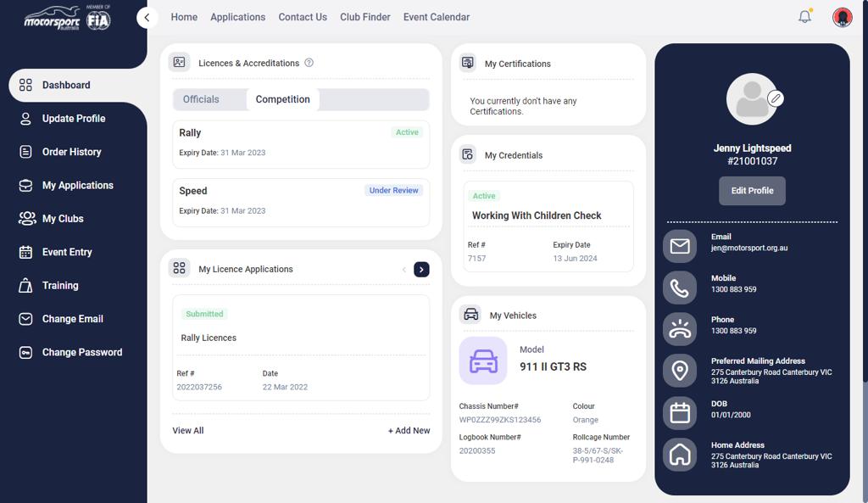Click + Add New licence application
868x503 pixels.
pos(409,431)
